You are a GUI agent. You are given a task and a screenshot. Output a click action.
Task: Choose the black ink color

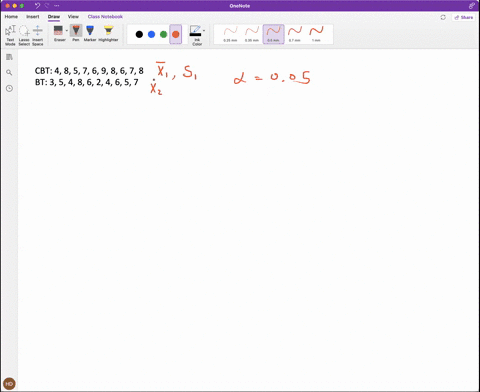139,34
